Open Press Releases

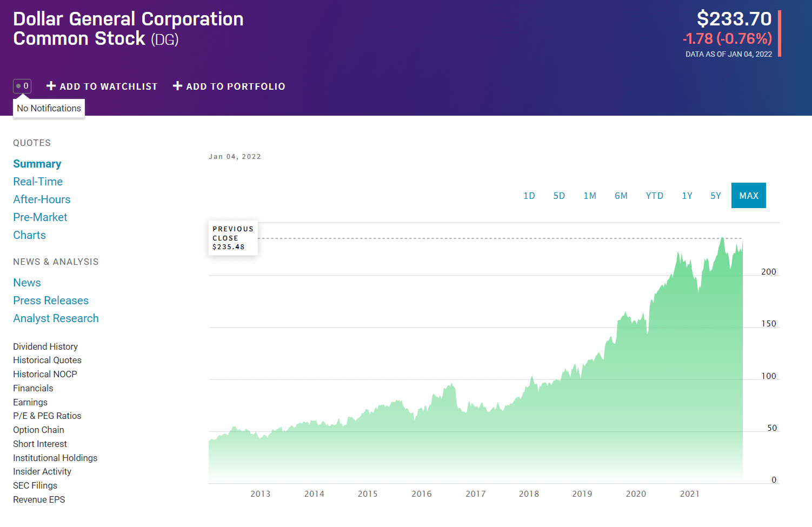click(51, 301)
